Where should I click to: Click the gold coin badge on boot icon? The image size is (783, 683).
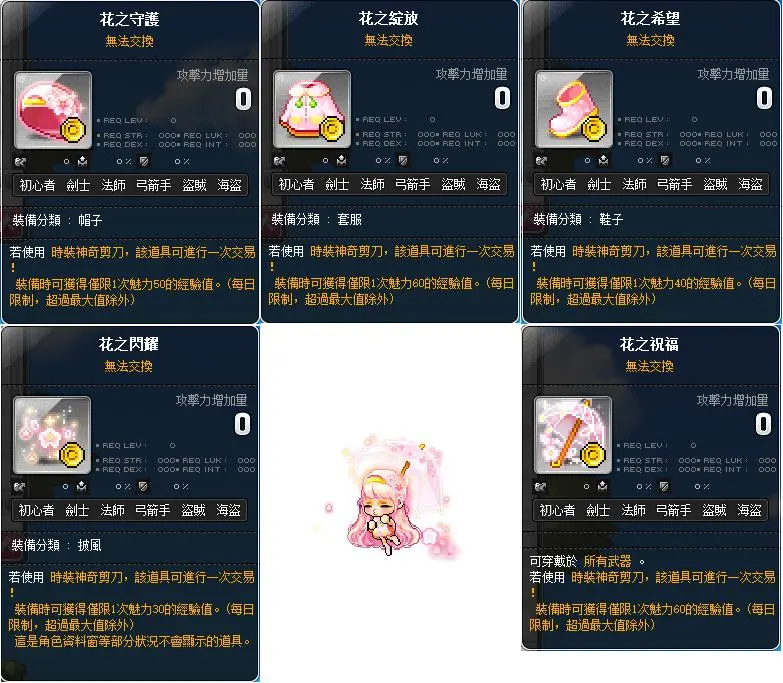tap(593, 129)
